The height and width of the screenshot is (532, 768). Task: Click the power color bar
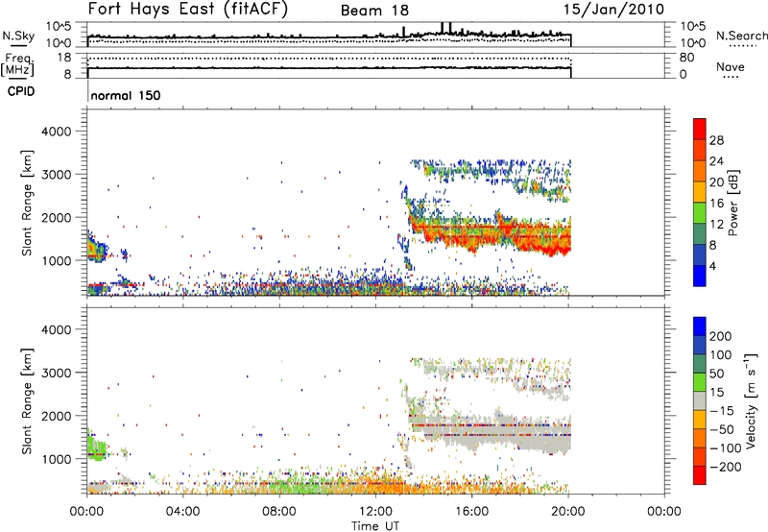(700, 202)
